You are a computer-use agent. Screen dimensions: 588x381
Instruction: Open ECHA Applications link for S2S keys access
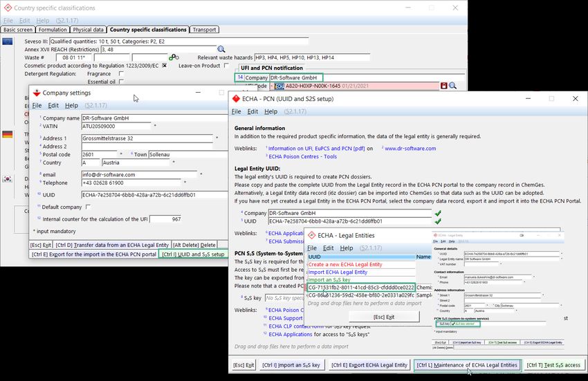pyautogui.click(x=291, y=334)
